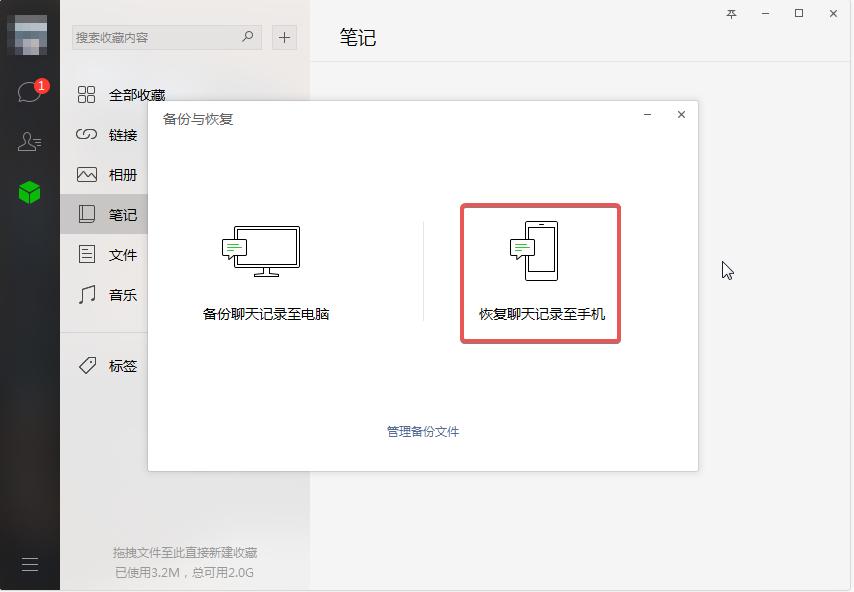
Task: Select 笔记 category
Action: tap(104, 215)
